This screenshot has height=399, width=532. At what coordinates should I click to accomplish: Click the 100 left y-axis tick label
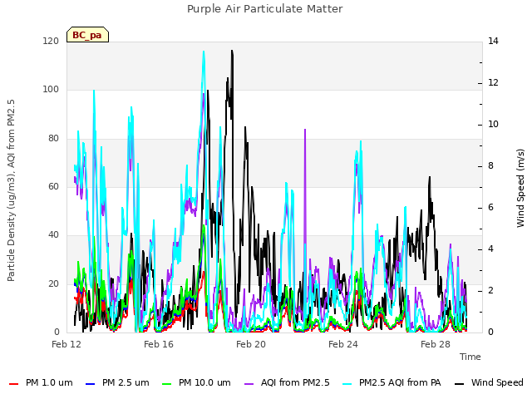click(x=51, y=90)
